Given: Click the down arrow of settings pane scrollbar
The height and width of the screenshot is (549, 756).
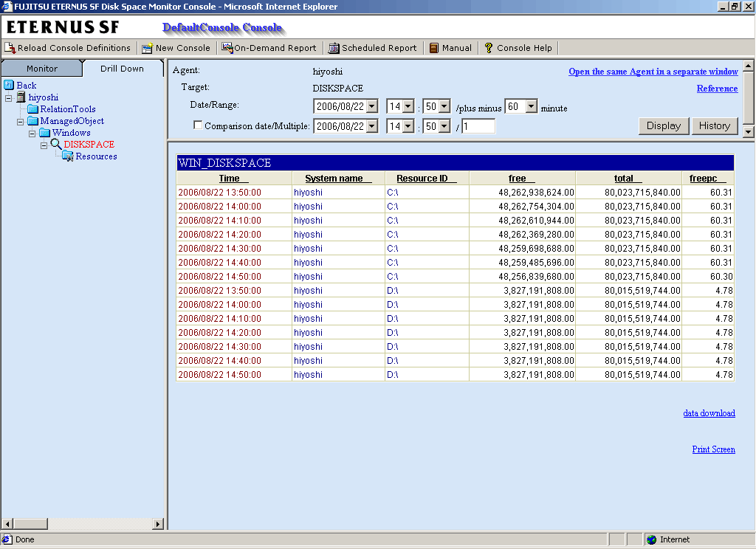Looking at the screenshot, I should (x=749, y=131).
